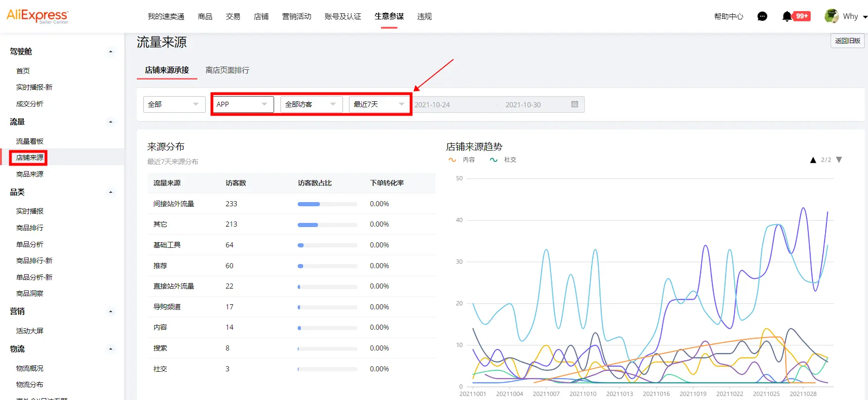The width and height of the screenshot is (868, 400).
Task: Go to next chart legend page
Action: (839, 160)
